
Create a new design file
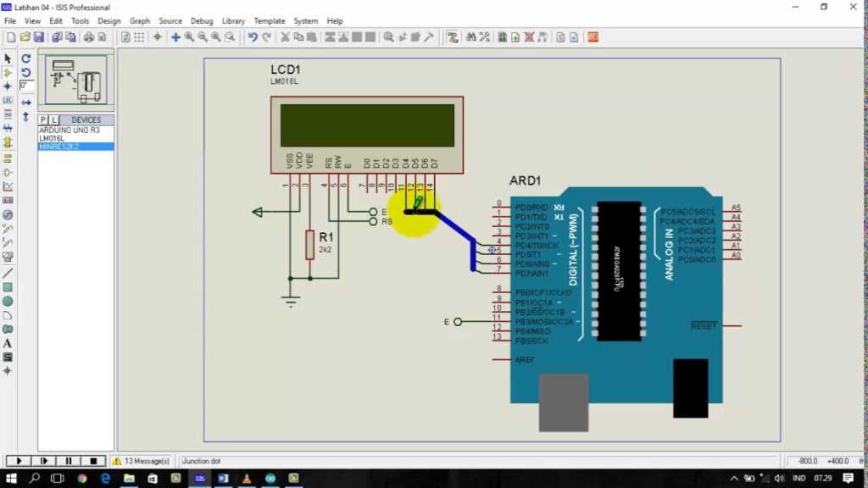pyautogui.click(x=11, y=37)
